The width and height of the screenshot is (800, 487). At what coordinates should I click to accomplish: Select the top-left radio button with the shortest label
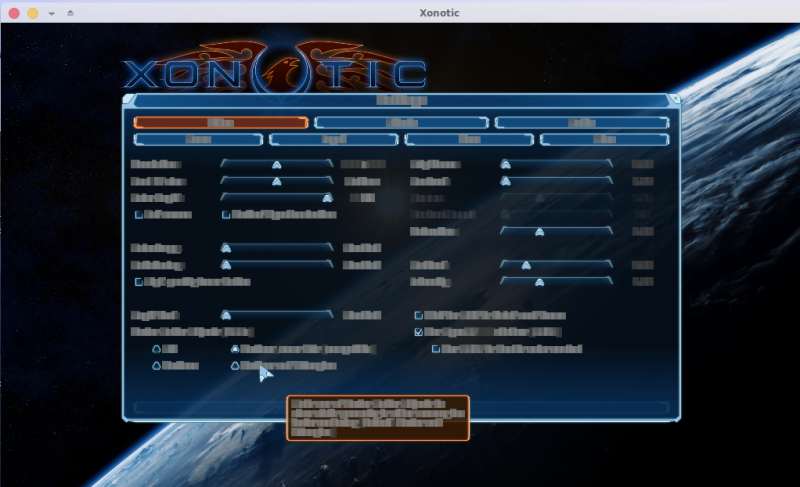pos(157,349)
